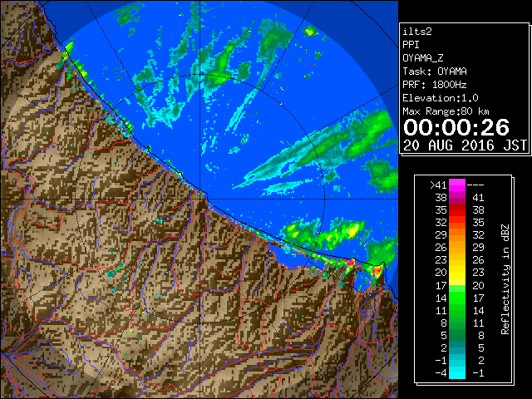Click the 'ilts2' label in info box
Screen dimensions: 532x399
pos(417,32)
